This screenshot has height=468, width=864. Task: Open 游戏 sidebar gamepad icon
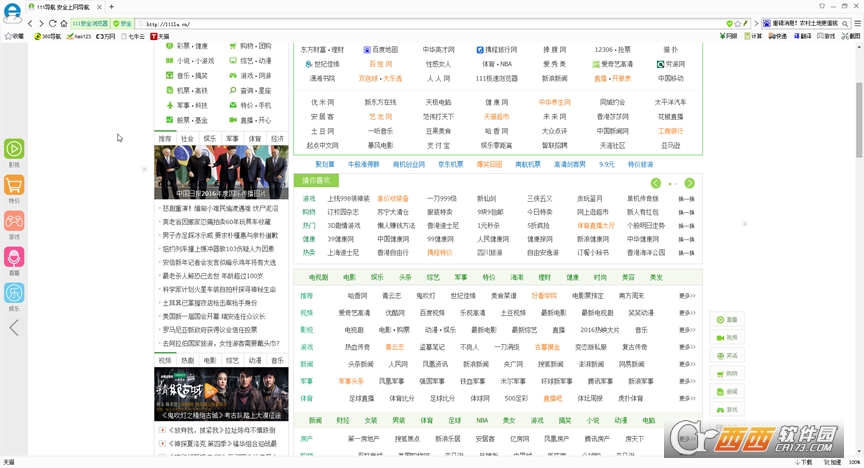(x=14, y=221)
